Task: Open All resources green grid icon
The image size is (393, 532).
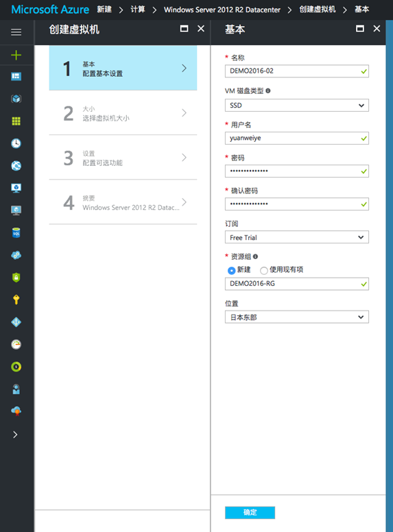Action: pyautogui.click(x=16, y=121)
